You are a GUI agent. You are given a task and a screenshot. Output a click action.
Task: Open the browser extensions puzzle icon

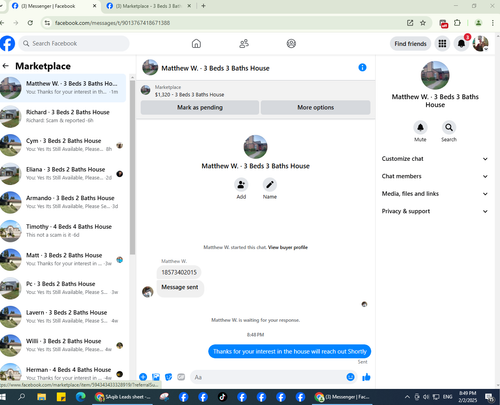coord(457,23)
